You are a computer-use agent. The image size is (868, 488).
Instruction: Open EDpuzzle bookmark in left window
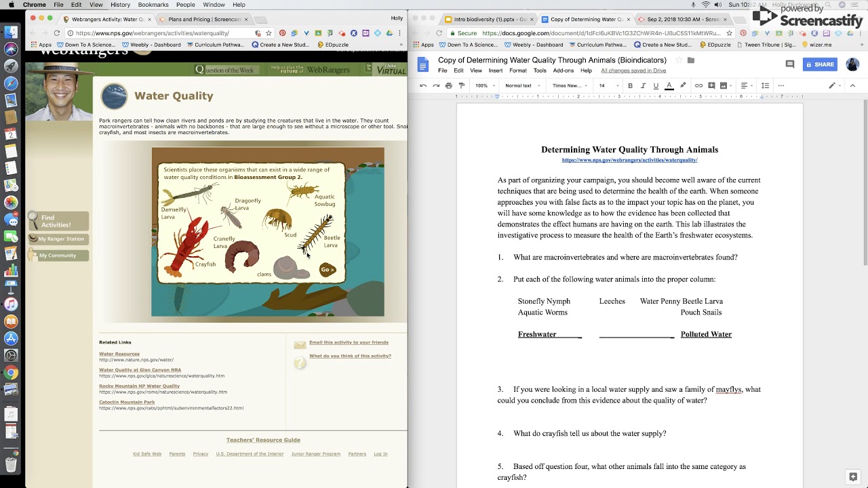pyautogui.click(x=332, y=45)
